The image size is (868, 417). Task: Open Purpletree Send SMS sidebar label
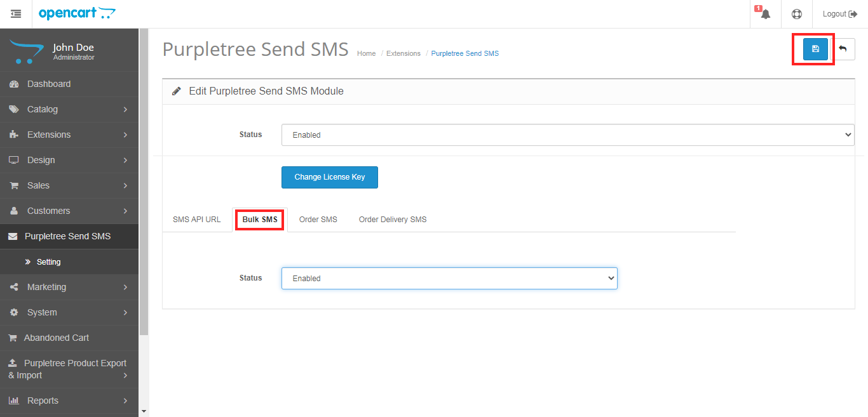pyautogui.click(x=68, y=236)
